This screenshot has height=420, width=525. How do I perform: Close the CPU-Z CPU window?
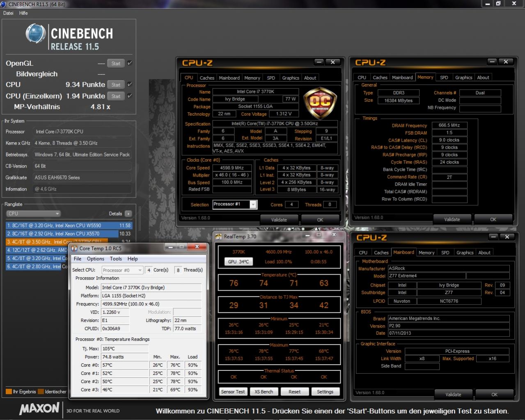coord(333,62)
